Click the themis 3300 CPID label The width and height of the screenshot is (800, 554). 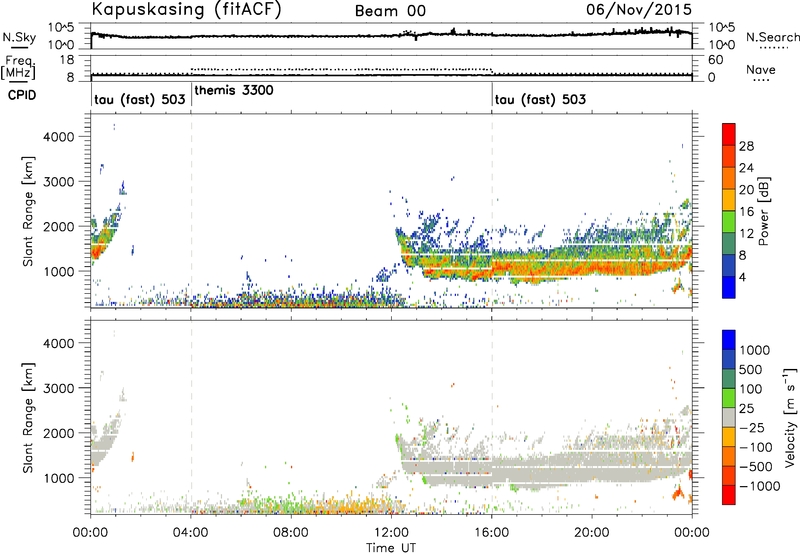tap(234, 90)
